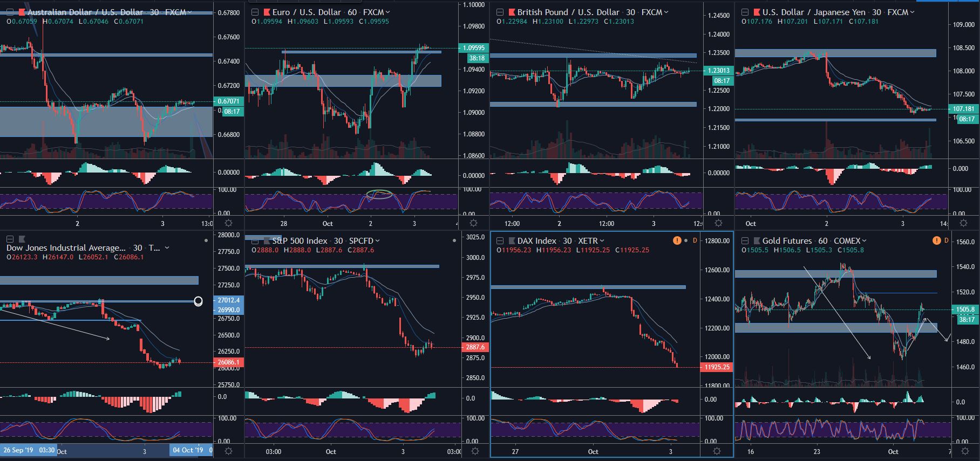980x461 pixels.
Task: Click the 1.09595 price label on Euro chart
Action: (x=473, y=48)
